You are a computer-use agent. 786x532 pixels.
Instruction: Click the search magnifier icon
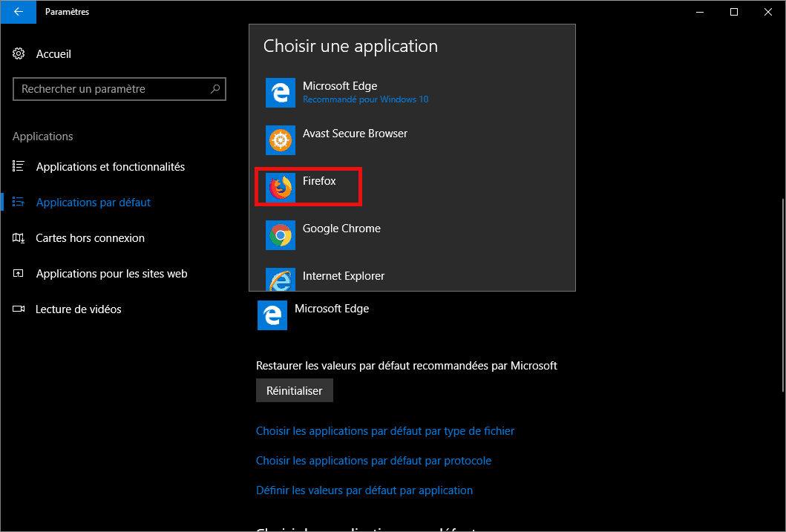coord(215,89)
